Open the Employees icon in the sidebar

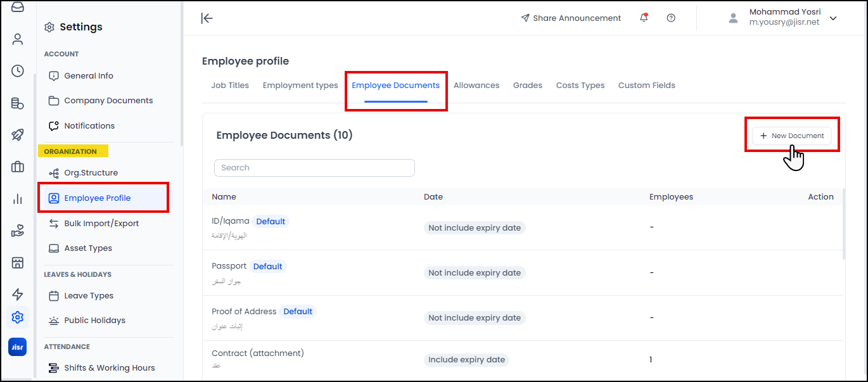17,39
